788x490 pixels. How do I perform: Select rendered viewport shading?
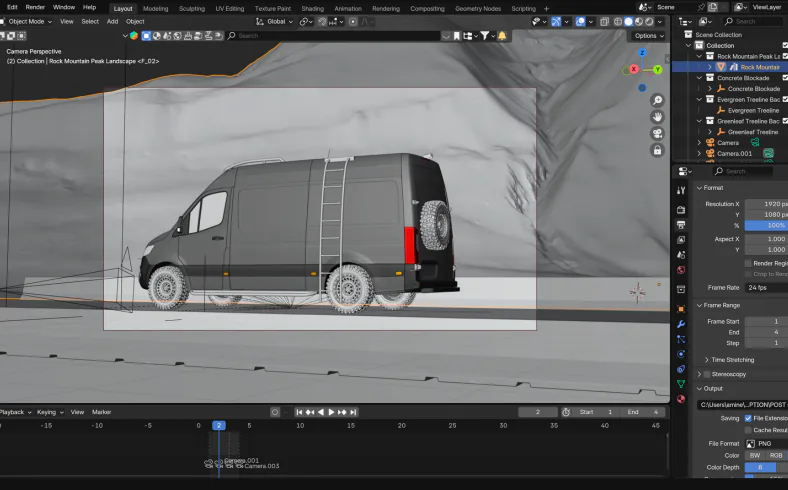[x=649, y=22]
